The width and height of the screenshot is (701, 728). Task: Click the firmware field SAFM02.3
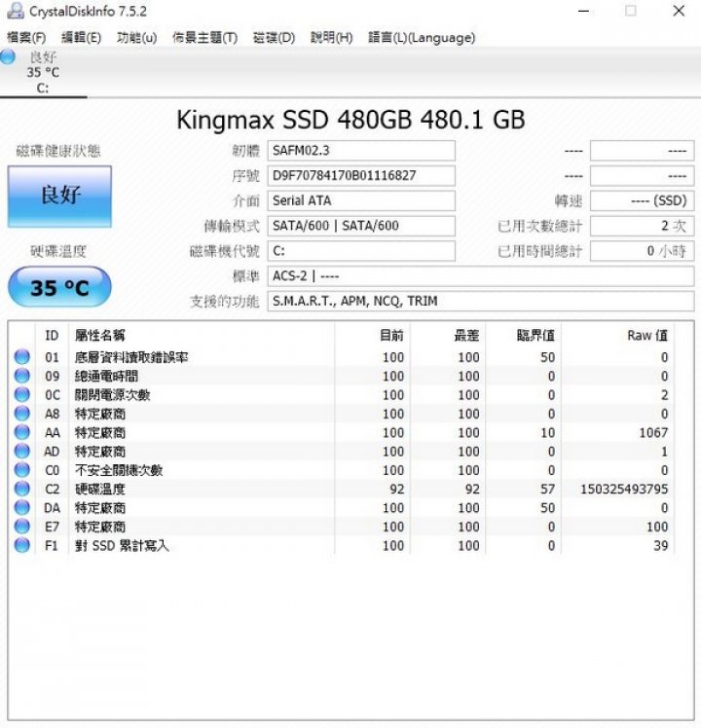click(361, 151)
